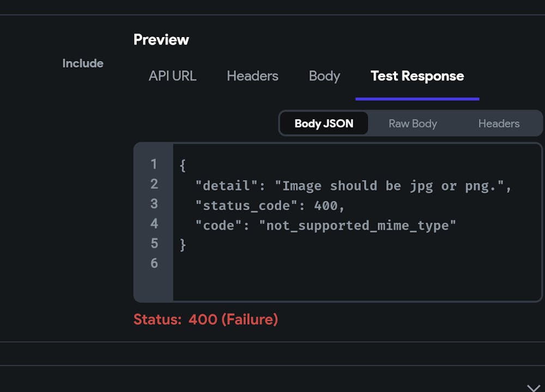Click the Test Response tab

[417, 76]
